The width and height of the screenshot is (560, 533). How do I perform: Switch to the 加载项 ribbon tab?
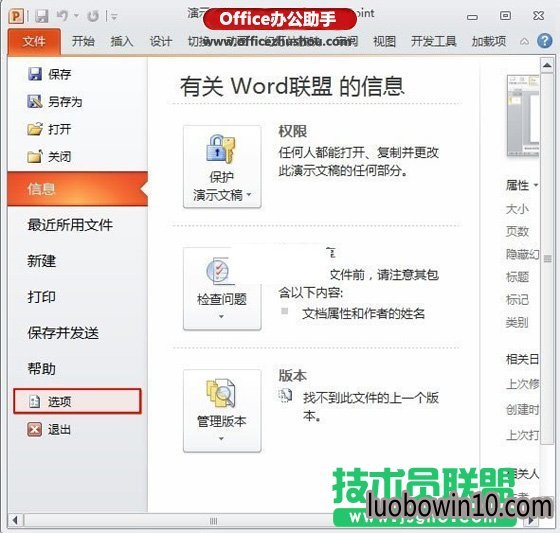489,41
